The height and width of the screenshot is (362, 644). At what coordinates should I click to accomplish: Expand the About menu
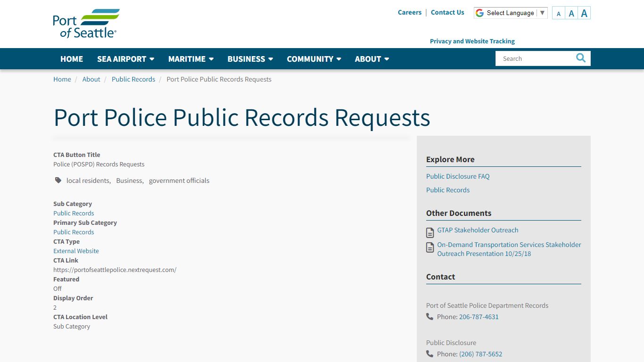pyautogui.click(x=372, y=59)
